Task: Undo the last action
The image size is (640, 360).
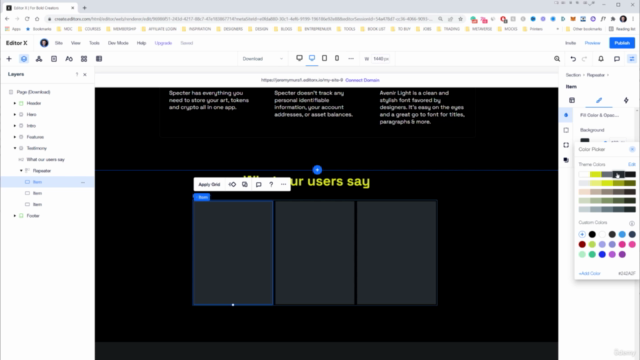Action: pyautogui.click(x=573, y=59)
